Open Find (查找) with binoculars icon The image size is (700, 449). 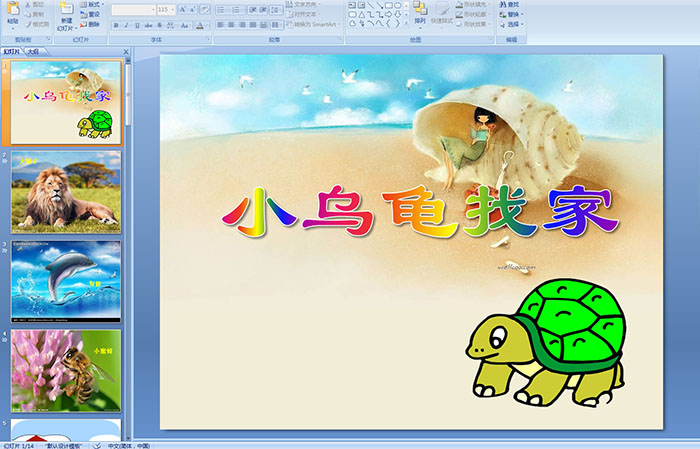pos(509,4)
